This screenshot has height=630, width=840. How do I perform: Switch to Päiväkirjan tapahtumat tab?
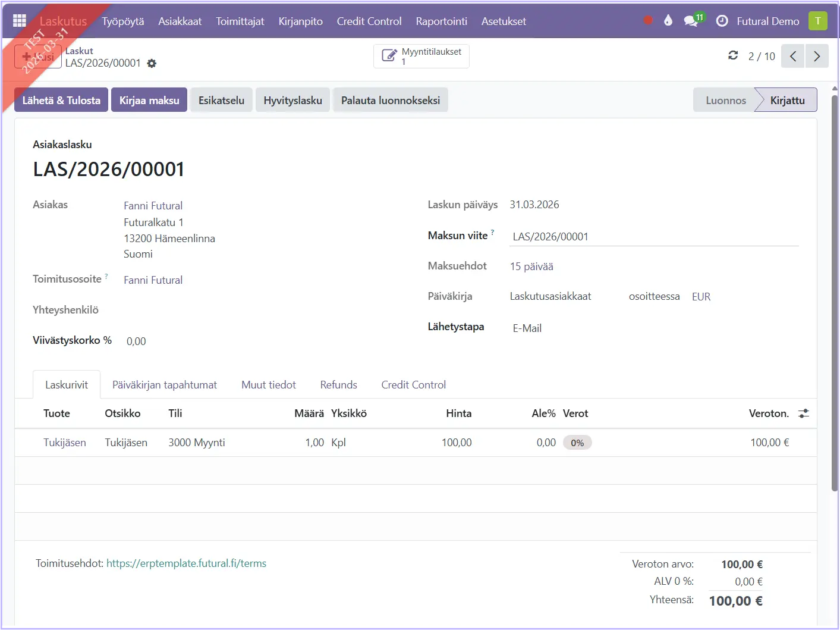[x=165, y=385]
